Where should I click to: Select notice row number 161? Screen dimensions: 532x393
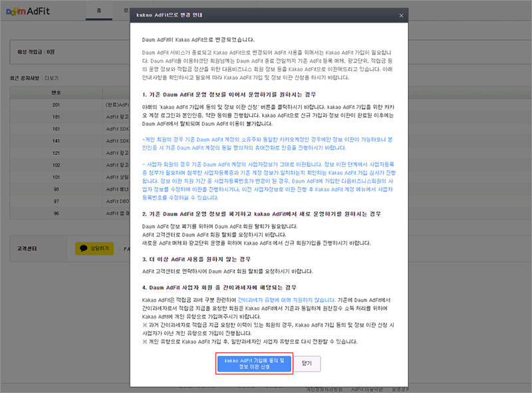(x=56, y=129)
